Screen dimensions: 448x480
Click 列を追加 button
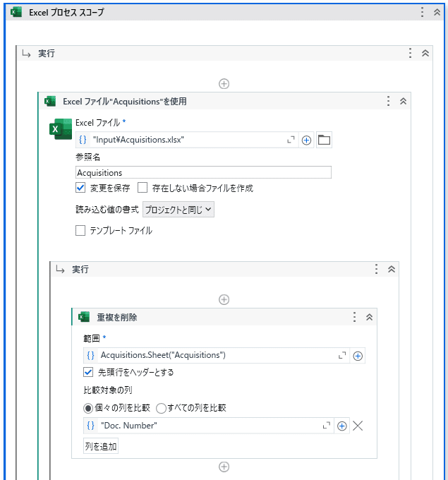point(101,446)
